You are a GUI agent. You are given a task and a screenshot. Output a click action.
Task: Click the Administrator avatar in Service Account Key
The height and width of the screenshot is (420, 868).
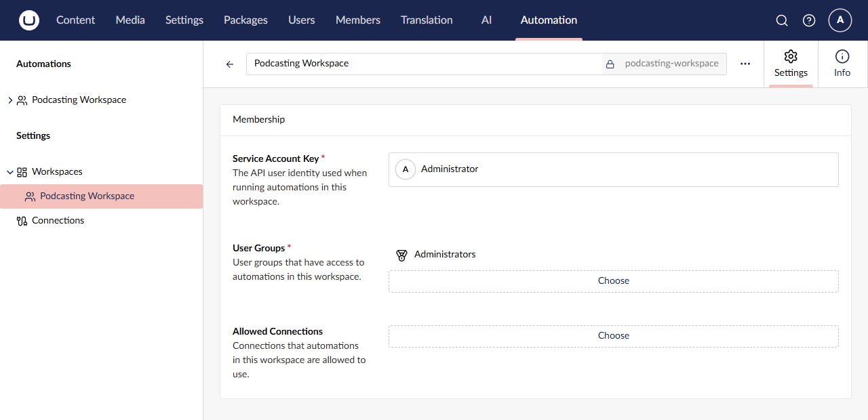click(x=406, y=169)
